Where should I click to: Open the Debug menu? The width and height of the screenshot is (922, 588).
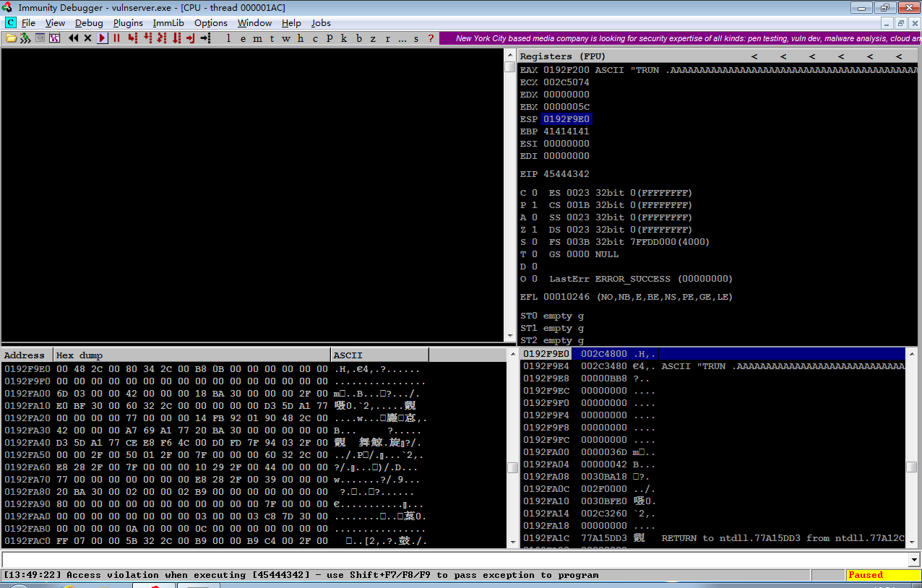click(89, 23)
